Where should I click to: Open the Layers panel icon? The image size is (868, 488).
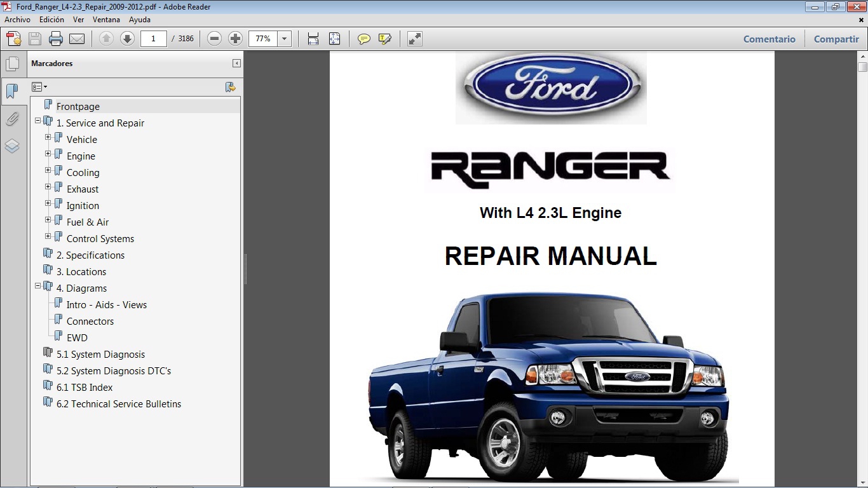pos(13,146)
